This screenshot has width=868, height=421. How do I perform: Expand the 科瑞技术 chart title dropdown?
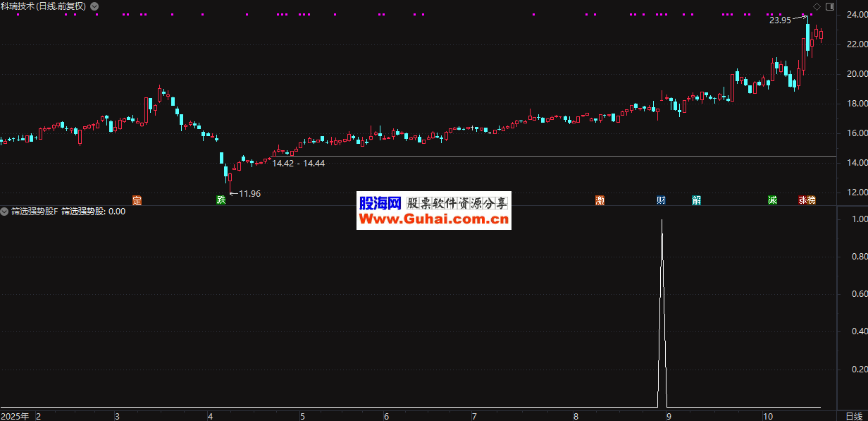pyautogui.click(x=94, y=6)
